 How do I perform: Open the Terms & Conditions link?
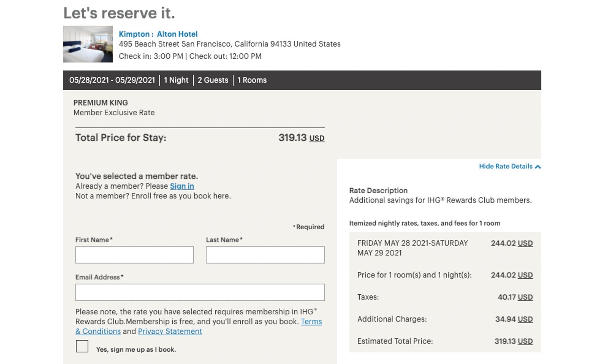pyautogui.click(x=311, y=321)
